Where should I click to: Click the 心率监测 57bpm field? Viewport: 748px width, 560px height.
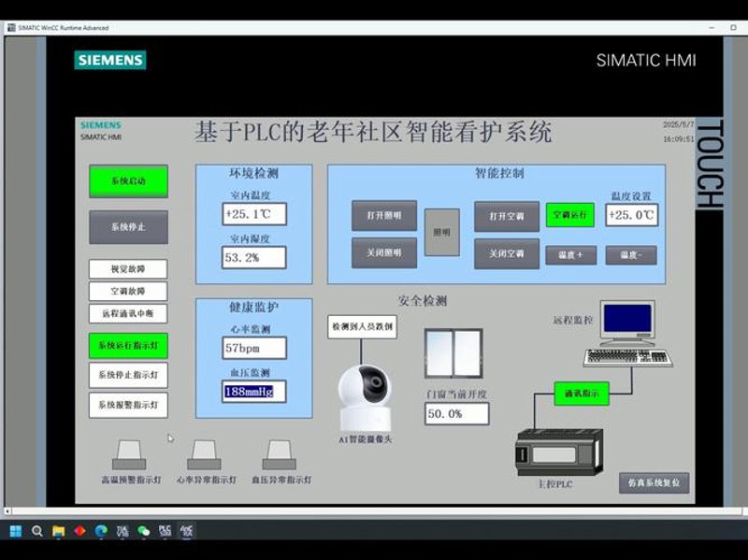pos(254,348)
